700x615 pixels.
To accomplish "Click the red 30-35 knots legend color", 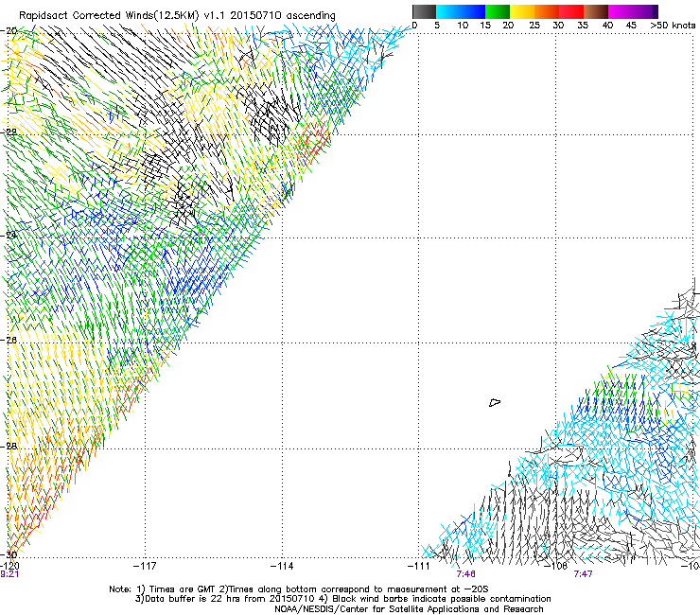I will [571, 11].
